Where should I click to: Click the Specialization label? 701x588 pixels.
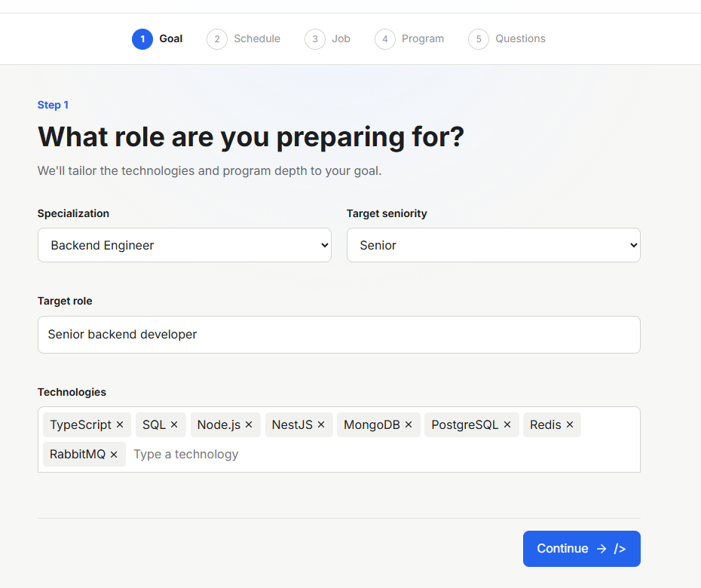click(73, 213)
